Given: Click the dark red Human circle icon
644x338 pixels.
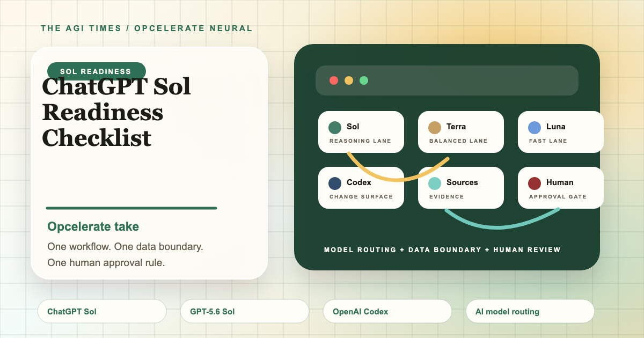Looking at the screenshot, I should point(535,183).
